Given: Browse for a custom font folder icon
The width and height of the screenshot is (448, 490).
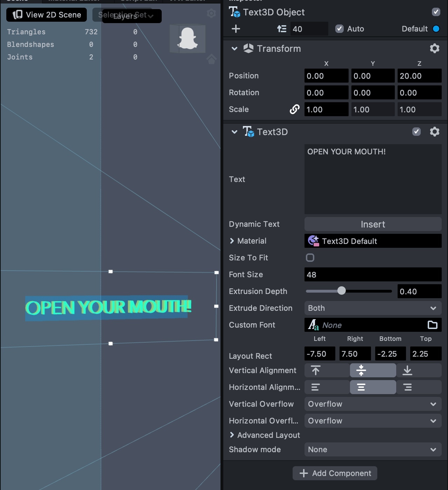Looking at the screenshot, I should (433, 325).
